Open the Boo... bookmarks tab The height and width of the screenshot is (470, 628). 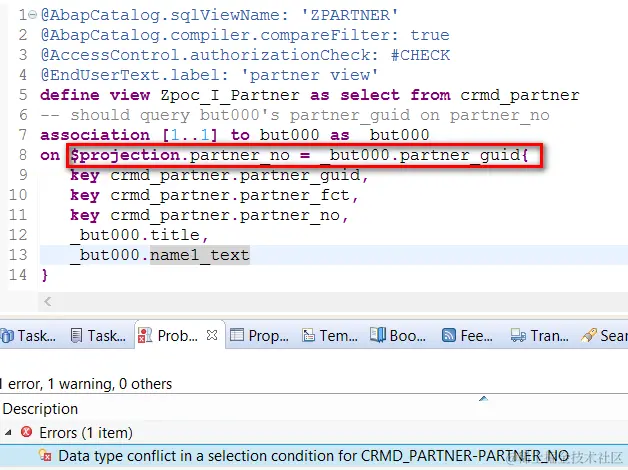[x=398, y=335]
